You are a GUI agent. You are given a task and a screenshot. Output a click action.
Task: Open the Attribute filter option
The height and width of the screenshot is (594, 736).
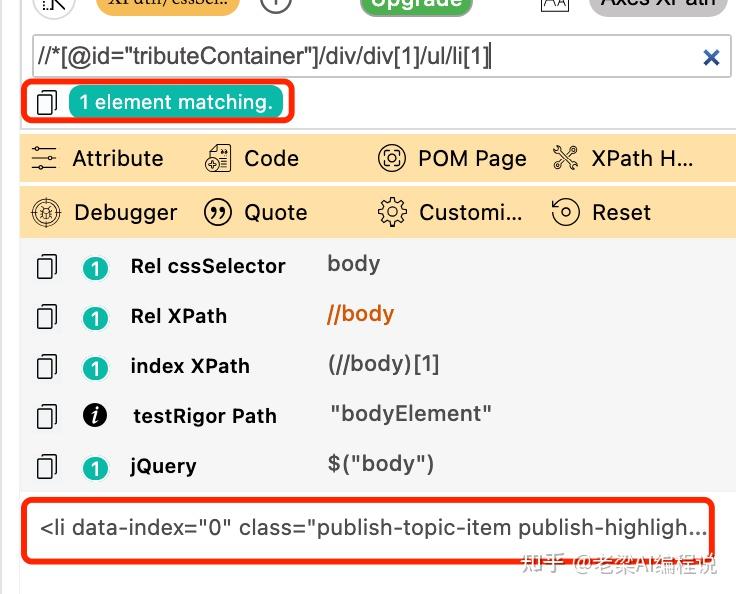pos(45,158)
